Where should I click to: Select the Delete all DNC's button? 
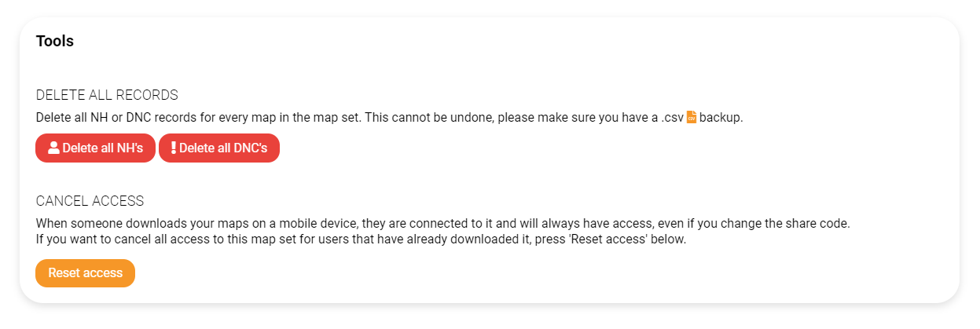tap(219, 148)
